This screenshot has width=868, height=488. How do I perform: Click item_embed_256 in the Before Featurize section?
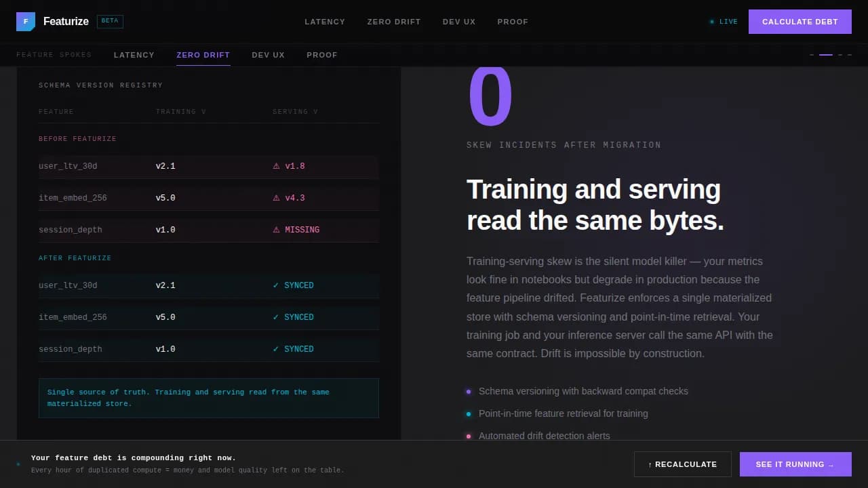click(73, 198)
